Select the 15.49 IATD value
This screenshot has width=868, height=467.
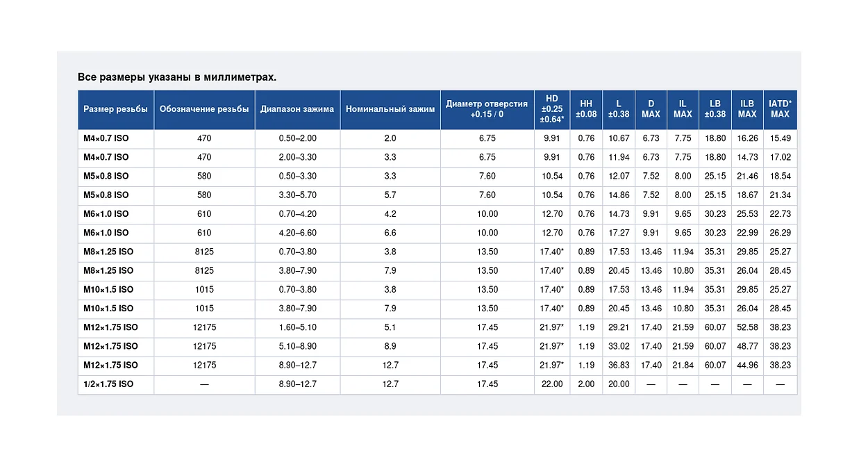[x=780, y=138]
